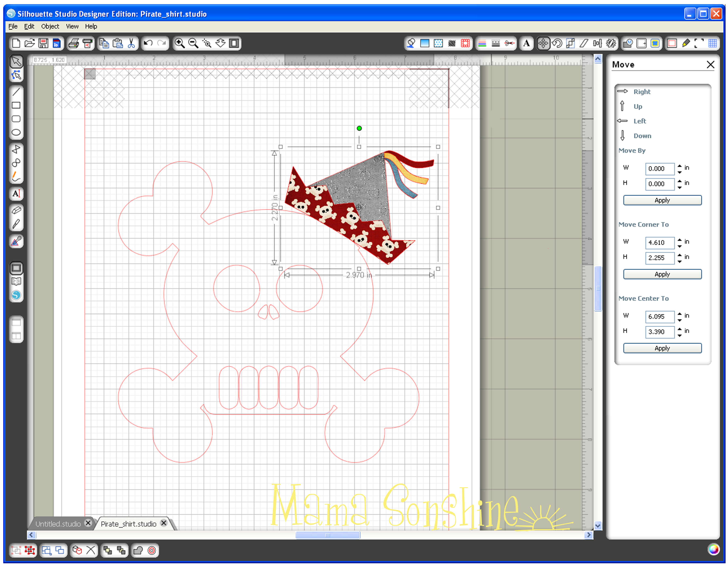Switch to the Untitled.studio tab

tap(58, 524)
